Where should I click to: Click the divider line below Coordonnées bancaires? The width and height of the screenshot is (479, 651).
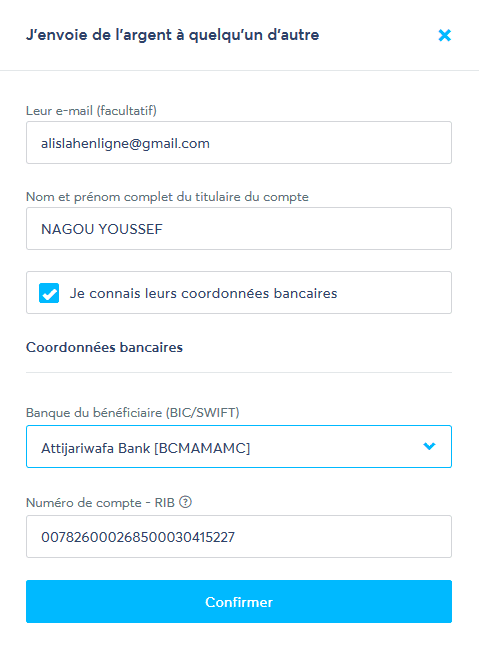coord(239,372)
